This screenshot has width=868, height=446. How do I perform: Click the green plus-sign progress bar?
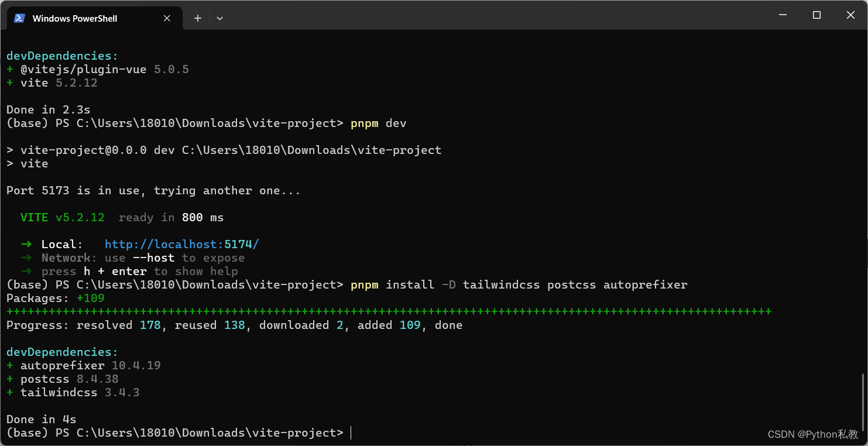[x=389, y=311]
